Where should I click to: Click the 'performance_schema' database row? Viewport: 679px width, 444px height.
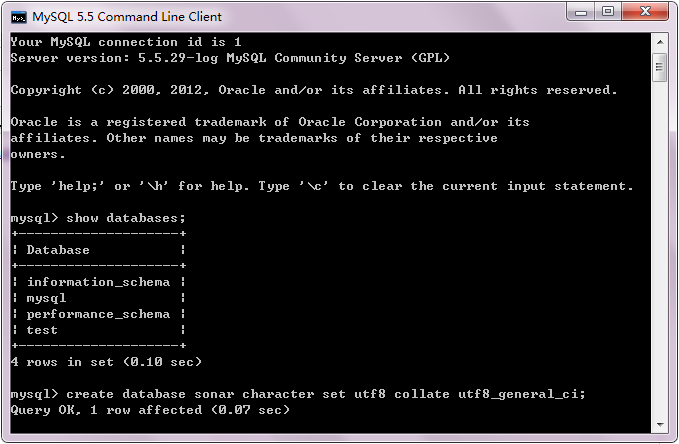click(98, 314)
